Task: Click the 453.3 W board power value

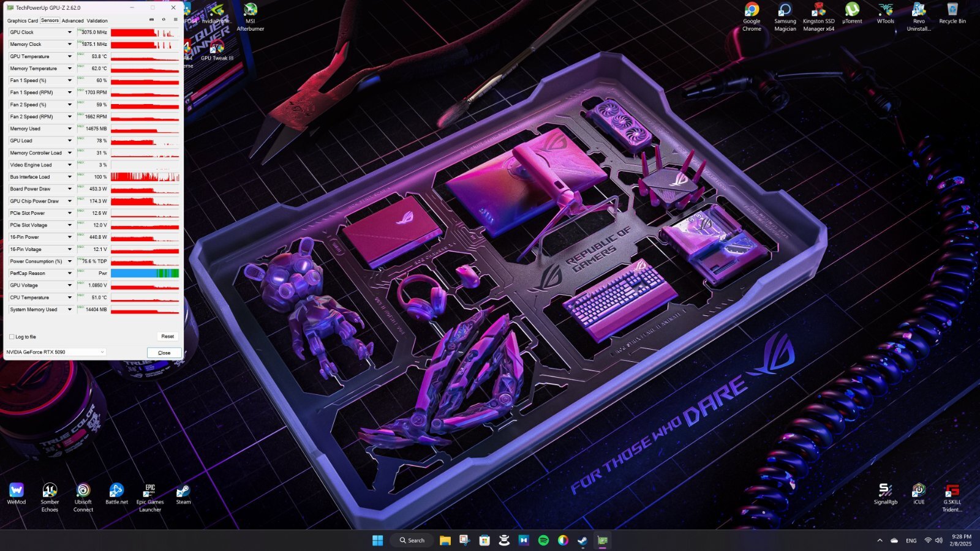Action: click(x=98, y=189)
